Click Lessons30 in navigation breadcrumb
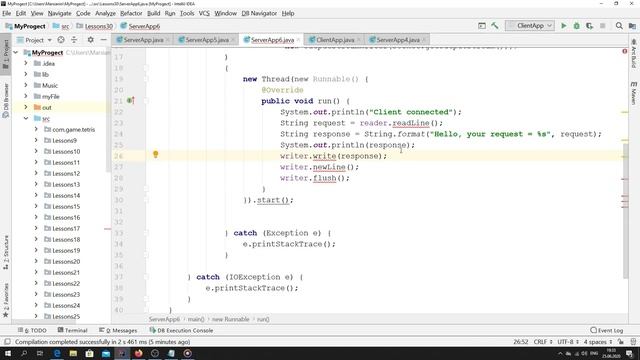 (x=99, y=26)
